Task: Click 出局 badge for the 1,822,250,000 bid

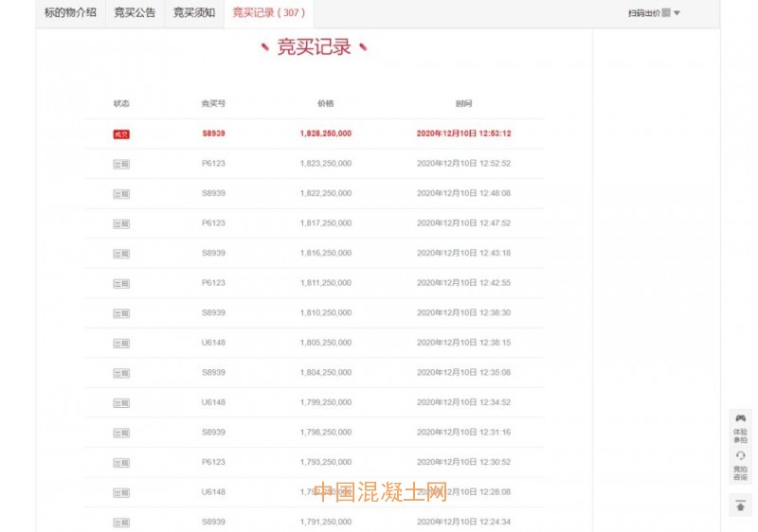Action: [121, 194]
